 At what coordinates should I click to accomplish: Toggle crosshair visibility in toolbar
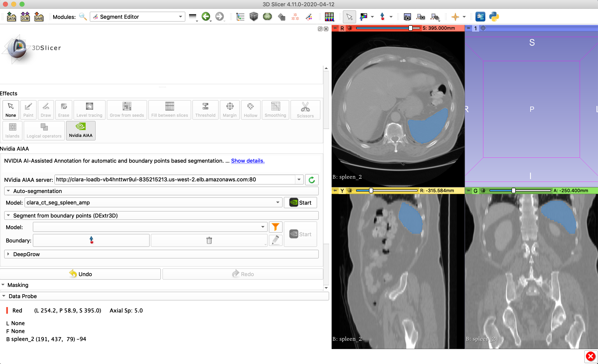[x=455, y=16]
